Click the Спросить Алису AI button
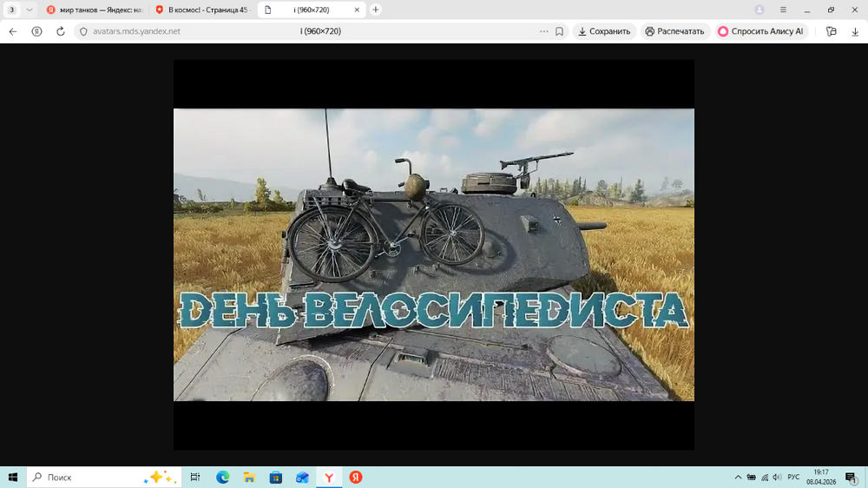The image size is (868, 488). [x=762, y=31]
